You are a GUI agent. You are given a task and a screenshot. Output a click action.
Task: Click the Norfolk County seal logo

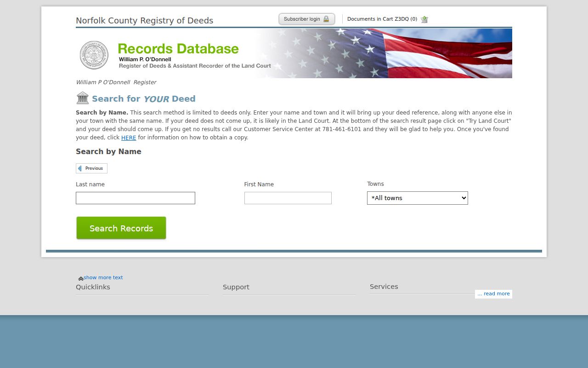pyautogui.click(x=94, y=55)
